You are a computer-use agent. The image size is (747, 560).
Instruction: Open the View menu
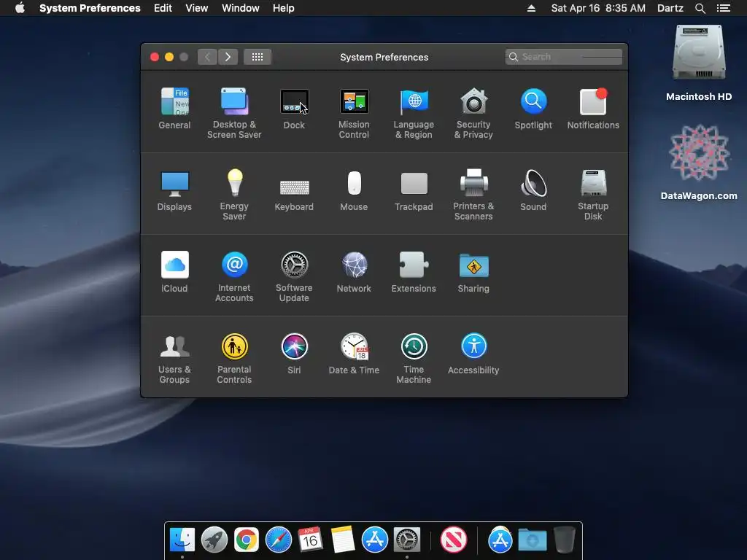[x=196, y=8]
